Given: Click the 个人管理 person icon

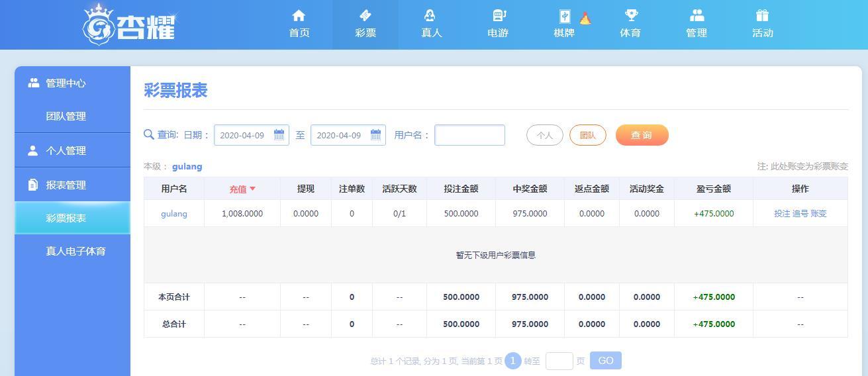Looking at the screenshot, I should (33, 150).
